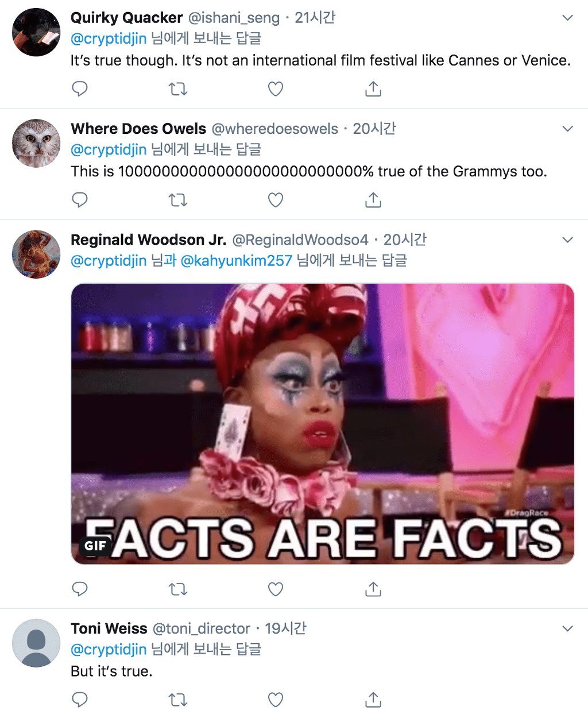This screenshot has width=588, height=718.
Task: Expand the menu chevron on Where Does Owels tweet
Action: pos(567,129)
